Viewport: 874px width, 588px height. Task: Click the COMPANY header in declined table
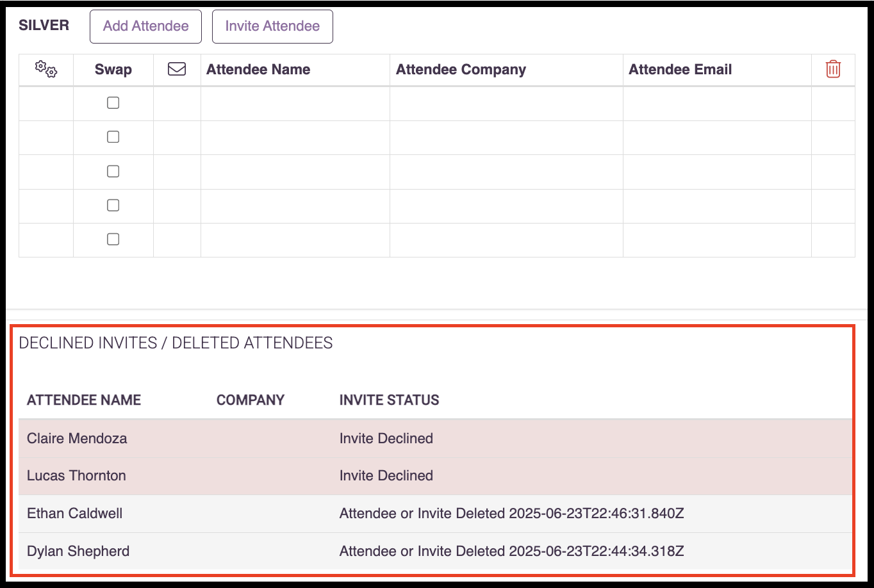(x=251, y=400)
